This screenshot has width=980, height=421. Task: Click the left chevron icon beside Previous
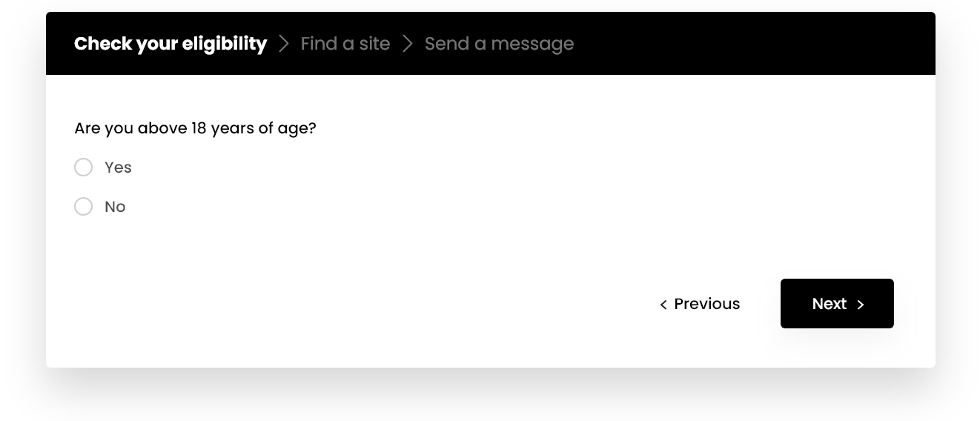(663, 305)
